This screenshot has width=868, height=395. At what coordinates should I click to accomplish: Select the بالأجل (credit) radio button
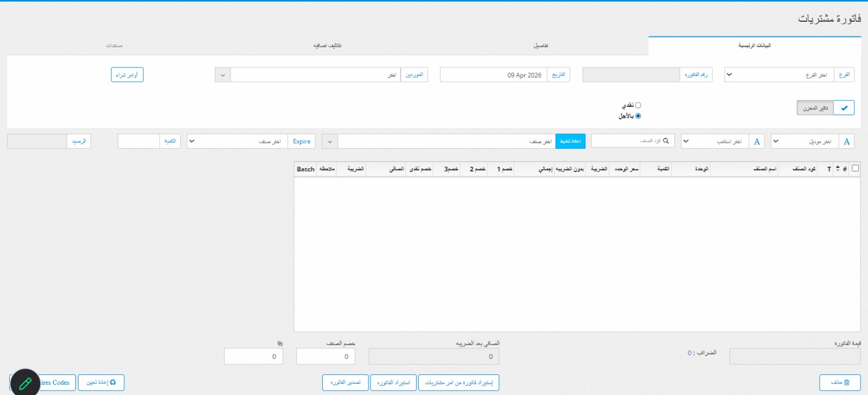pos(638,116)
